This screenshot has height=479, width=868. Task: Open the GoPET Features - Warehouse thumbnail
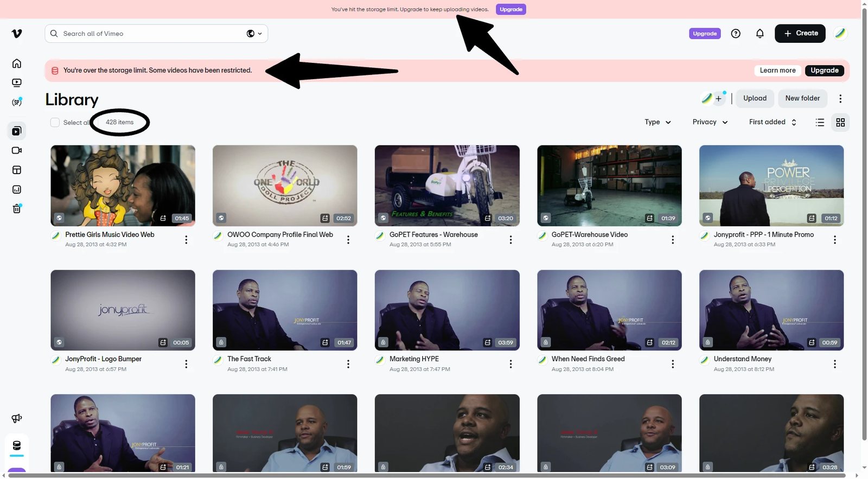coord(447,186)
